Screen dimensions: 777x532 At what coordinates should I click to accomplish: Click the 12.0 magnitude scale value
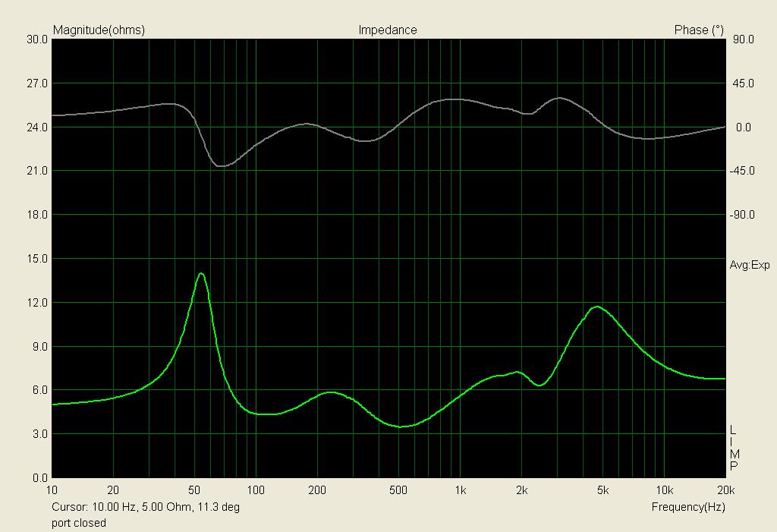37,303
